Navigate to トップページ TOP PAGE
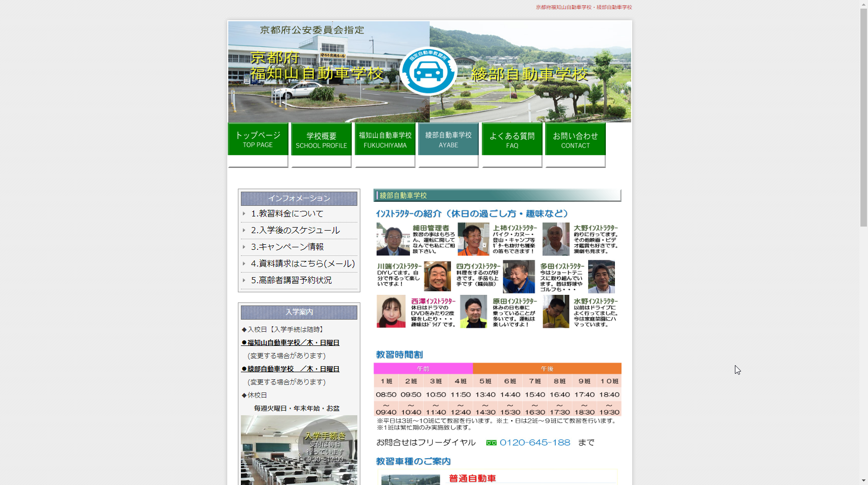 pyautogui.click(x=258, y=140)
